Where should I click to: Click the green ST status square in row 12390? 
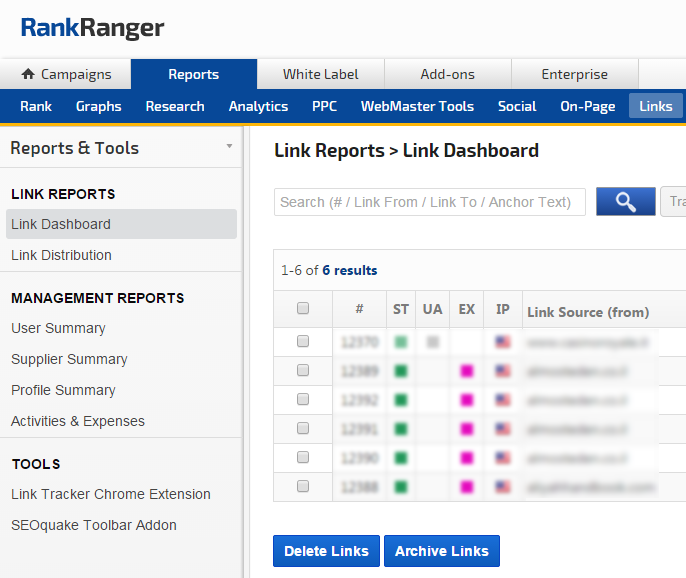click(x=401, y=458)
